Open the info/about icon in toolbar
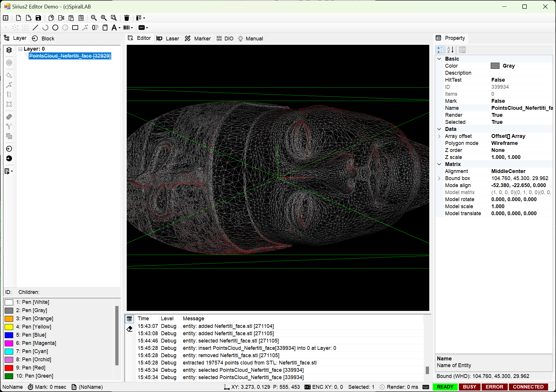The image size is (556, 392). tap(6, 18)
